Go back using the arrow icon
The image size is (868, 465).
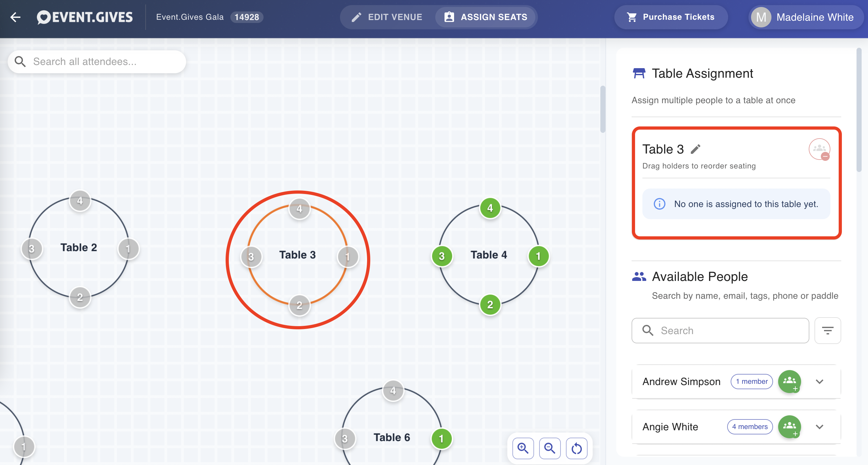click(x=16, y=17)
